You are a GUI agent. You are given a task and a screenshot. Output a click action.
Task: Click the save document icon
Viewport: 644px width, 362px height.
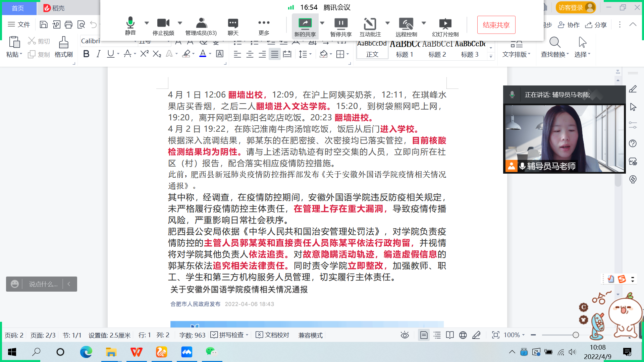44,24
